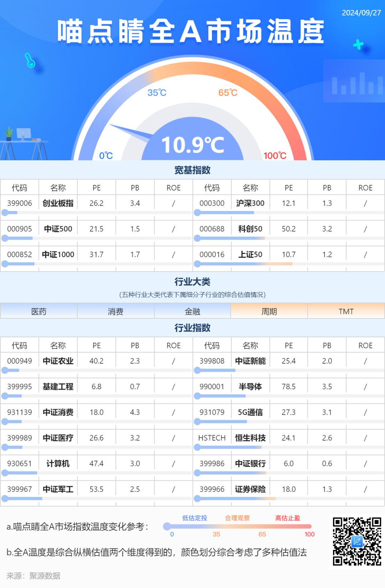
Task: Click the 基建工程 name cell
Action: tap(58, 386)
